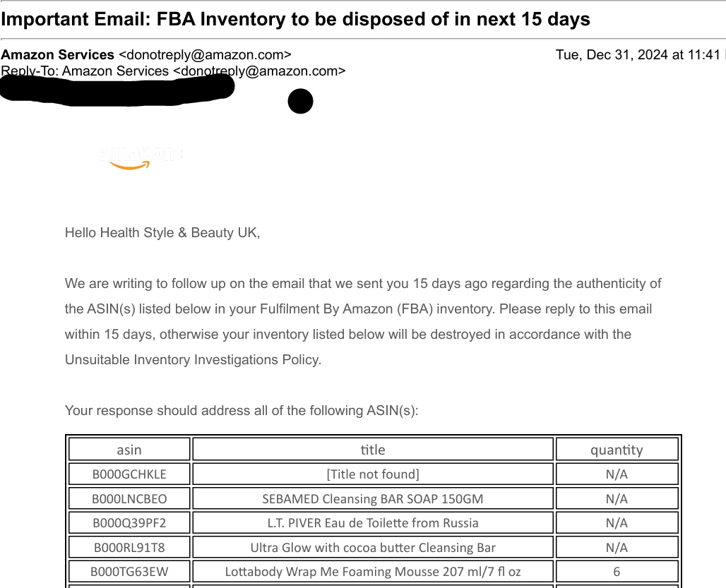Click the donotreply@amazon.com sender address
Screen dimensions: 726x588
(x=205, y=54)
